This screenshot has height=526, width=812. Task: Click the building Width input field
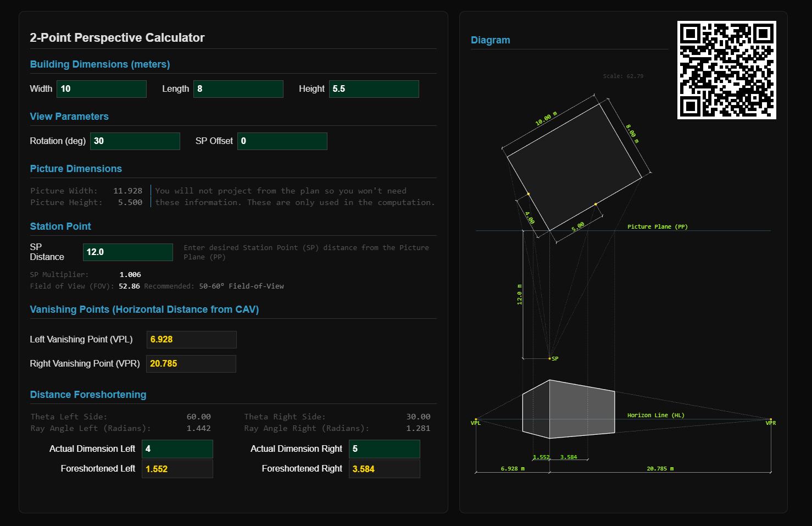tap(102, 89)
